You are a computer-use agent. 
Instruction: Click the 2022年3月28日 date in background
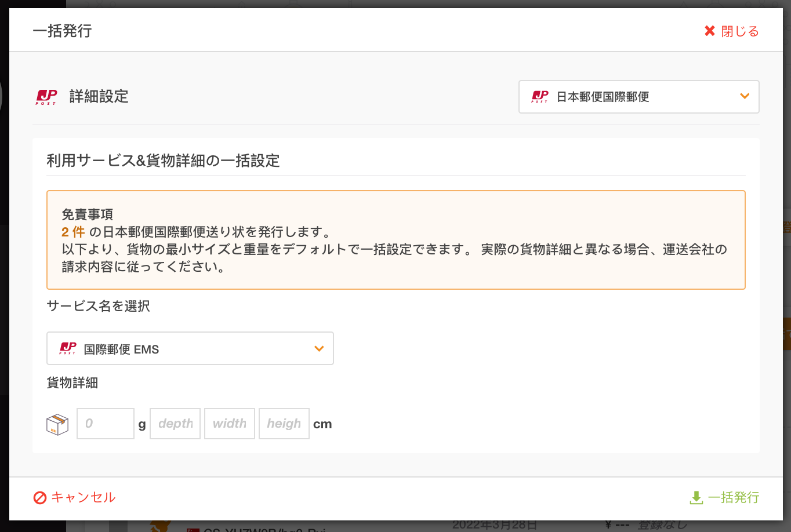(x=494, y=525)
